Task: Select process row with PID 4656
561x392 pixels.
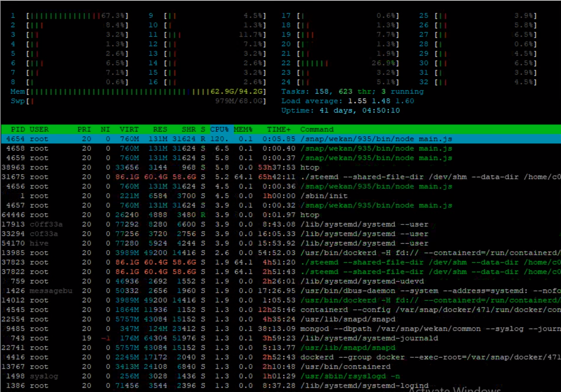Action: click(x=281, y=186)
